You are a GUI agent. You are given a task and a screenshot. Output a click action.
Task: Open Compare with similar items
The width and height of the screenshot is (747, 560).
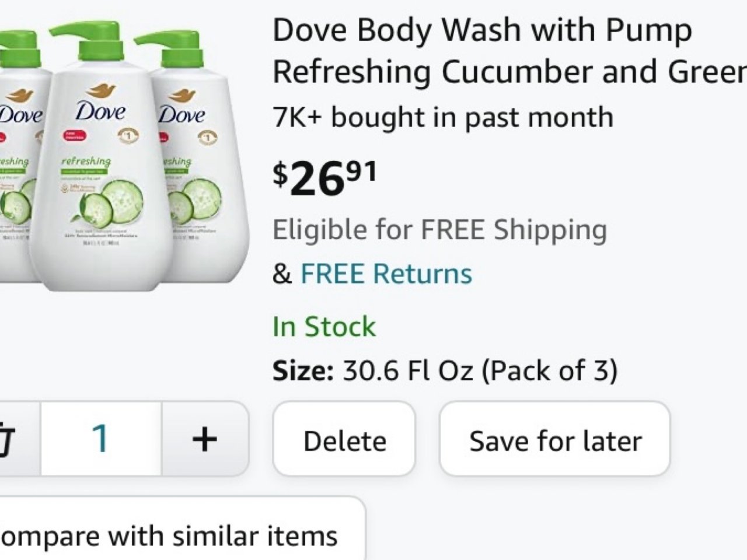tap(169, 534)
